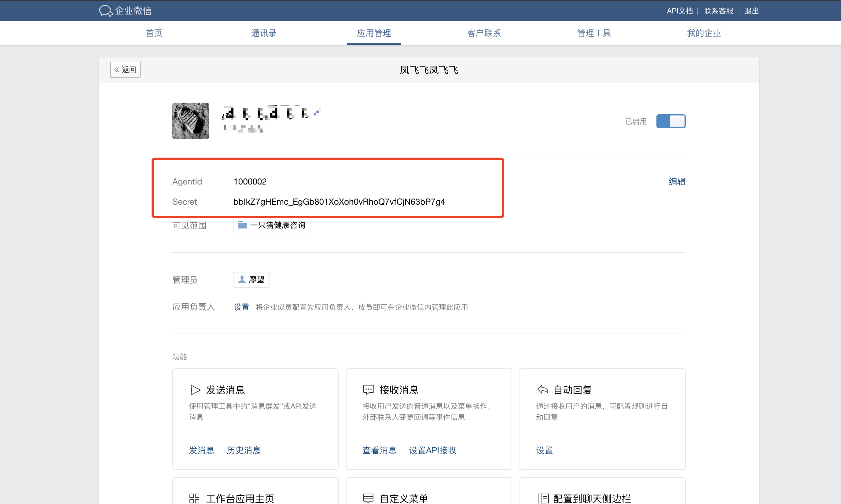Screen dimensions: 841x504
Task: Click the person icon beside 廖望
Action: tap(242, 279)
